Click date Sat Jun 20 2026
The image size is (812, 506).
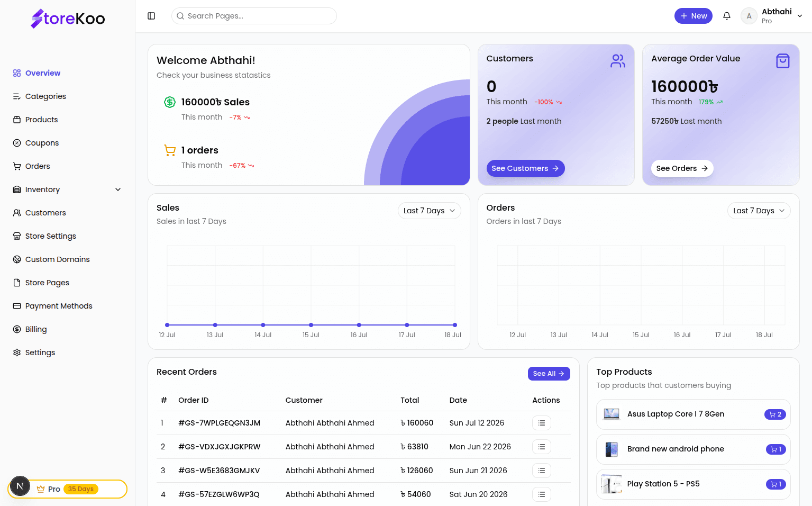coord(478,494)
